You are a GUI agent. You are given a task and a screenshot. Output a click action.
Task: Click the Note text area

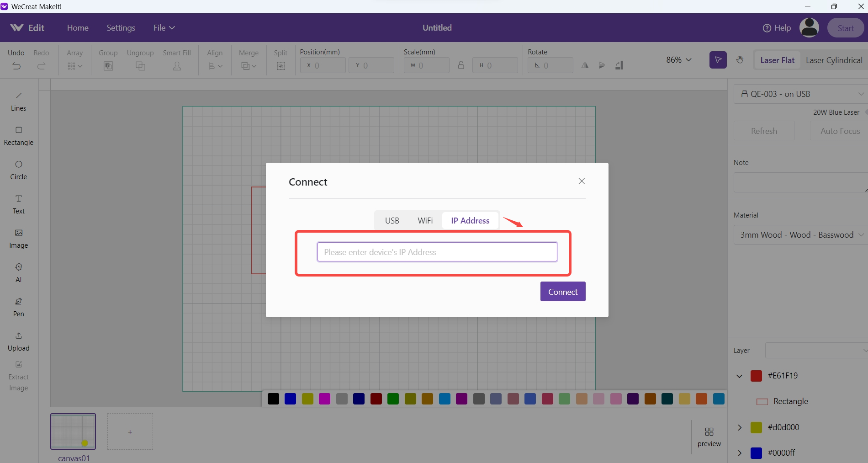point(801,182)
